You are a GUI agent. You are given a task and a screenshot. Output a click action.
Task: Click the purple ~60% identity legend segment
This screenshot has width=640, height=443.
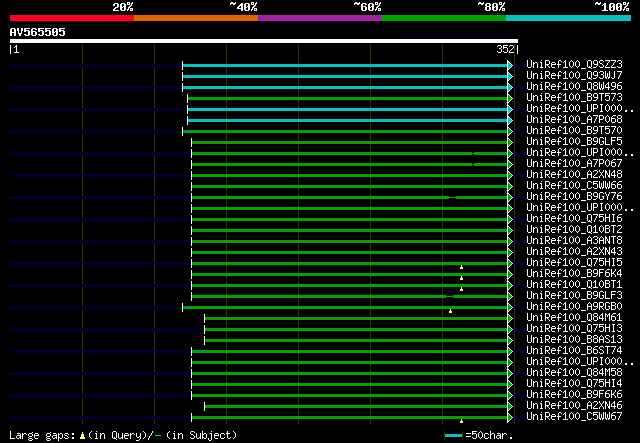[319, 17]
